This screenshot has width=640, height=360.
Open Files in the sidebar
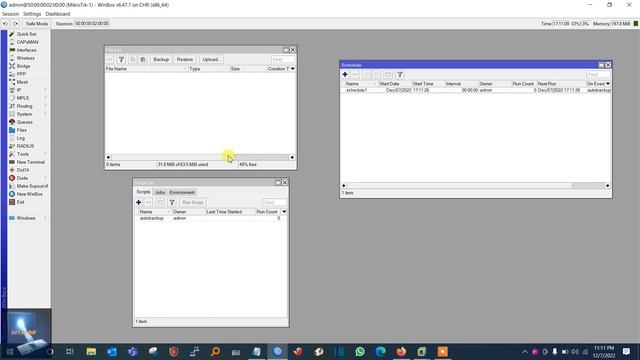(x=22, y=130)
